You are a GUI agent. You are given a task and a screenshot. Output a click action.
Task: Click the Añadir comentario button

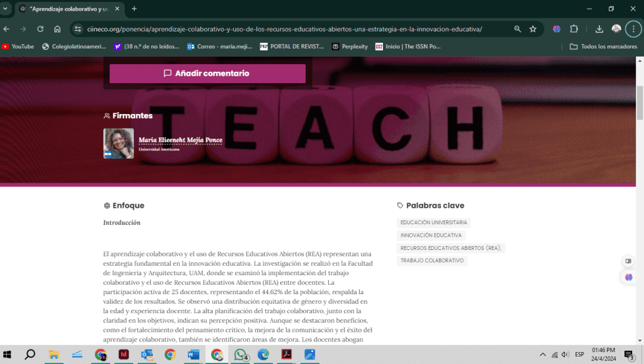click(x=208, y=73)
